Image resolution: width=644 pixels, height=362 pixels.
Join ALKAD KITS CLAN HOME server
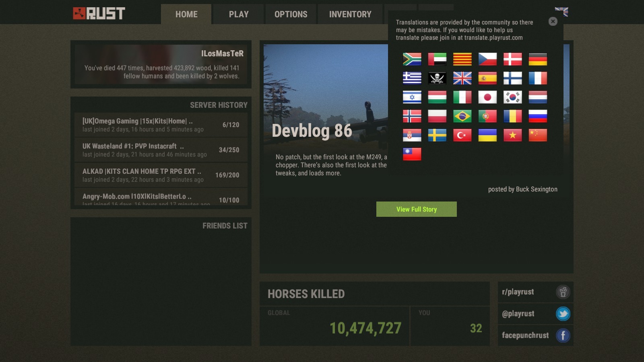coord(161,175)
